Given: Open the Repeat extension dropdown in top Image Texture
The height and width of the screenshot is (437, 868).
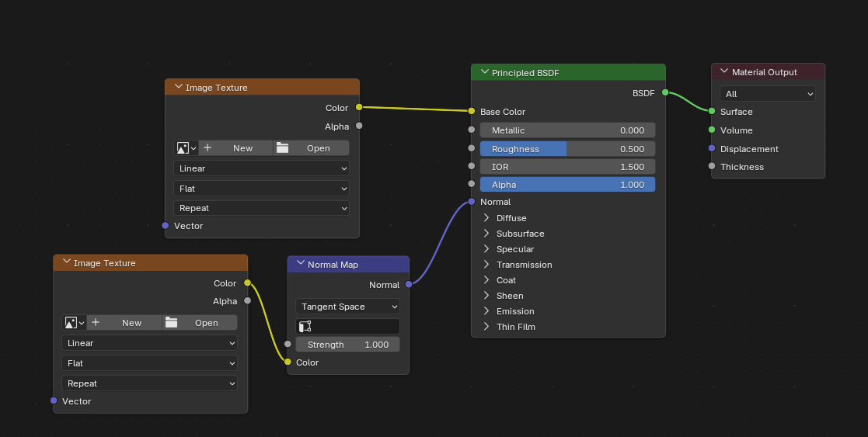Looking at the screenshot, I should (261, 208).
